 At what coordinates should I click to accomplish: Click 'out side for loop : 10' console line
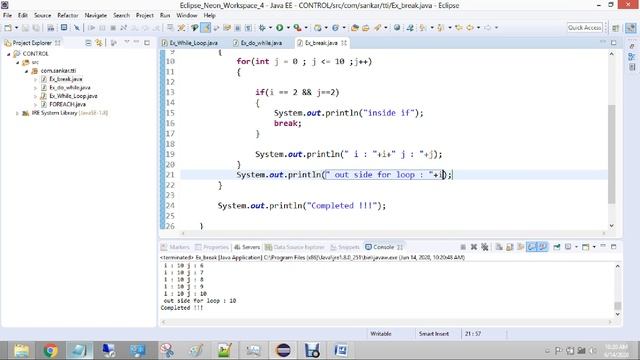click(x=200, y=301)
